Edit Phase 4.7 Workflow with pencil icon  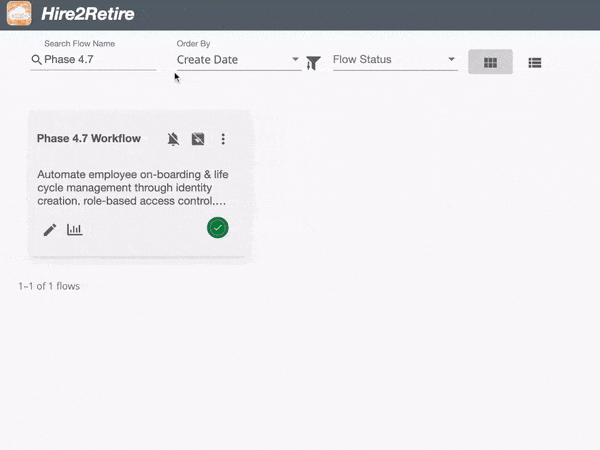point(50,230)
